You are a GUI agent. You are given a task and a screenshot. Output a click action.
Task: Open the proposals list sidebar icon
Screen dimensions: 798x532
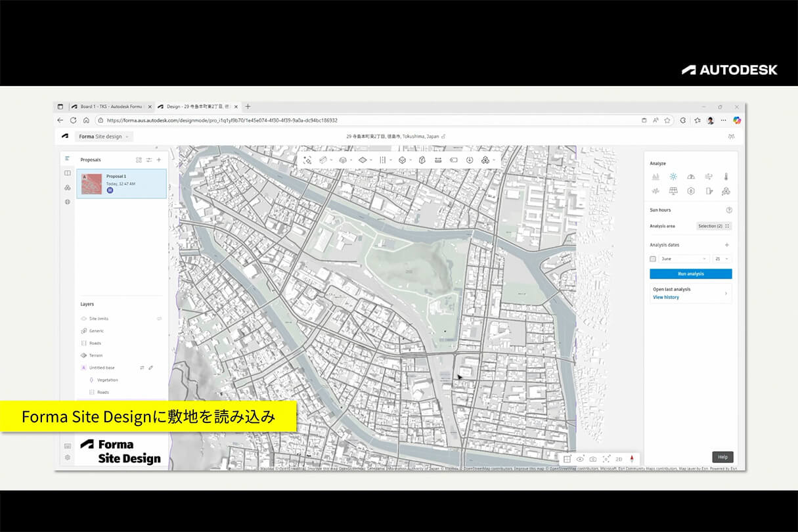tap(67, 158)
